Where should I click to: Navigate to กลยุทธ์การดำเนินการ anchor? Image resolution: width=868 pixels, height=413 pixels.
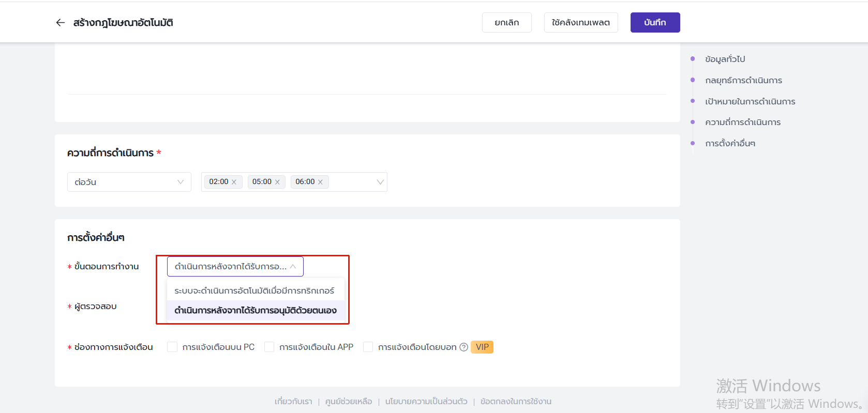743,81
